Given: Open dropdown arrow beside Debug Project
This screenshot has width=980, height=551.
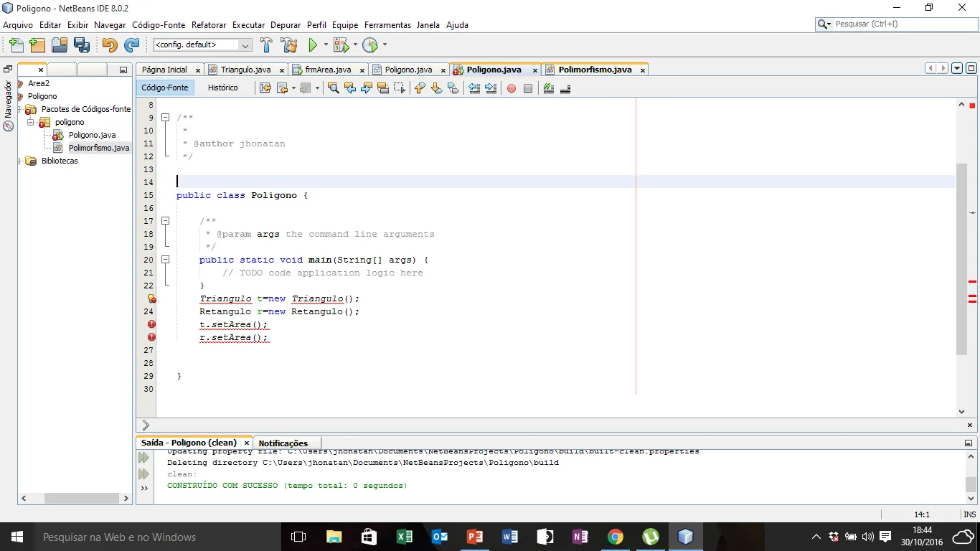Looking at the screenshot, I should coord(355,45).
